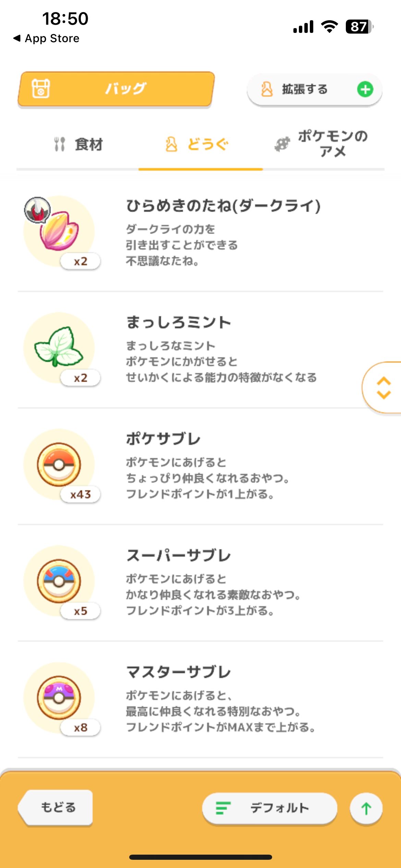401x868 pixels.
Task: Return to App Store via status bar link
Action: (47, 38)
